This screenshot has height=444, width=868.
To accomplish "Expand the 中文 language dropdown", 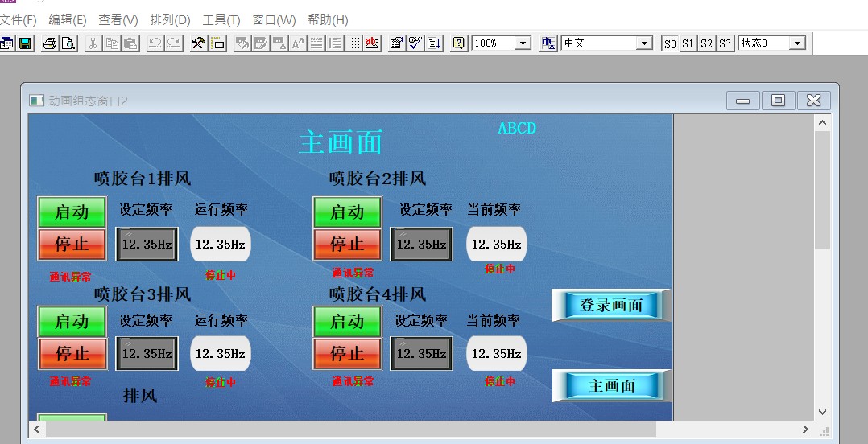I will 643,43.
